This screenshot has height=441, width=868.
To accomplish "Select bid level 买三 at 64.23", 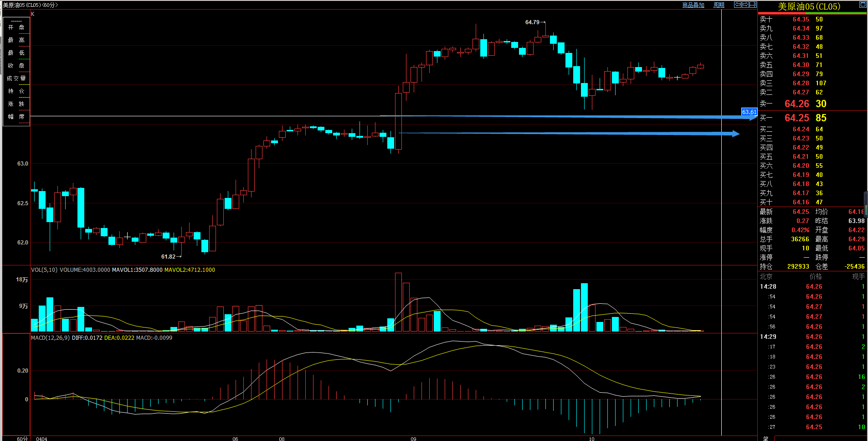I will pos(812,138).
